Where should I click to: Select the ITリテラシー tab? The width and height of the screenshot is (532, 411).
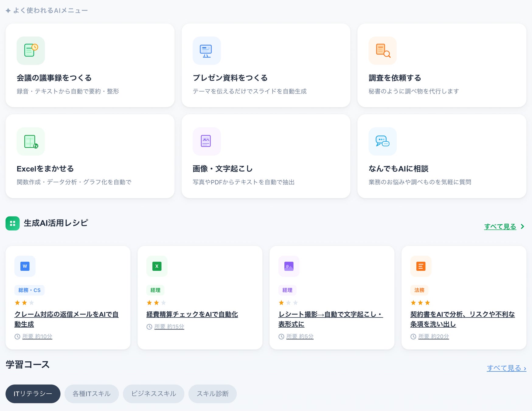[x=33, y=394]
